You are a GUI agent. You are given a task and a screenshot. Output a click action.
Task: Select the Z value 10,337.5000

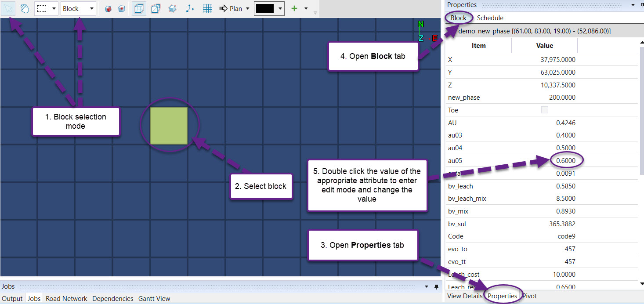[558, 85]
